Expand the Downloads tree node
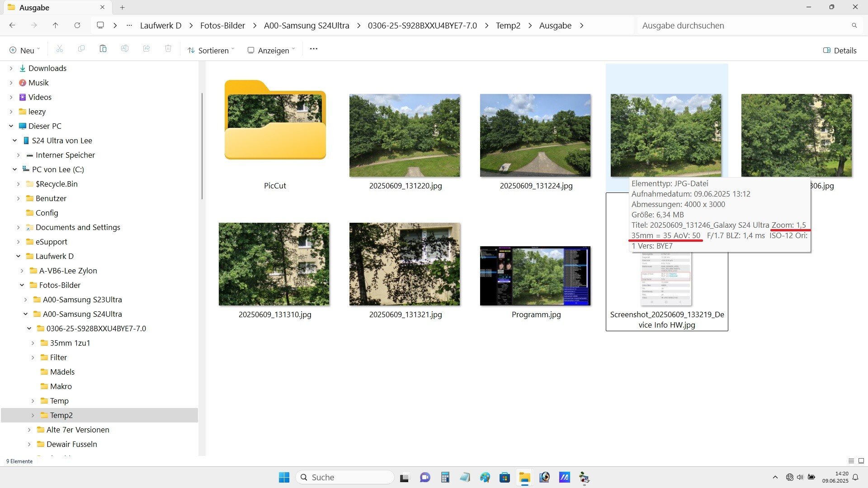868x488 pixels. coord(11,68)
